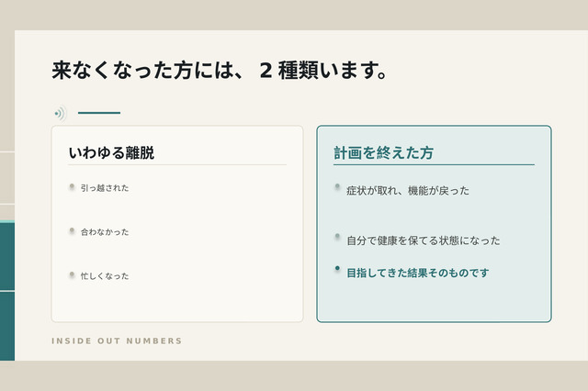
Task: Select the いわゆる離脱 card heading
Action: coord(111,152)
